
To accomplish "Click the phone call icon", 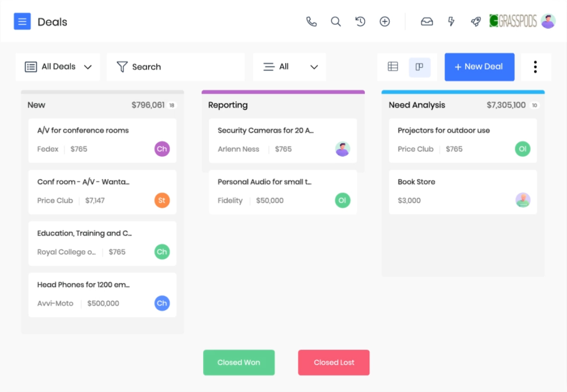I will click(312, 21).
